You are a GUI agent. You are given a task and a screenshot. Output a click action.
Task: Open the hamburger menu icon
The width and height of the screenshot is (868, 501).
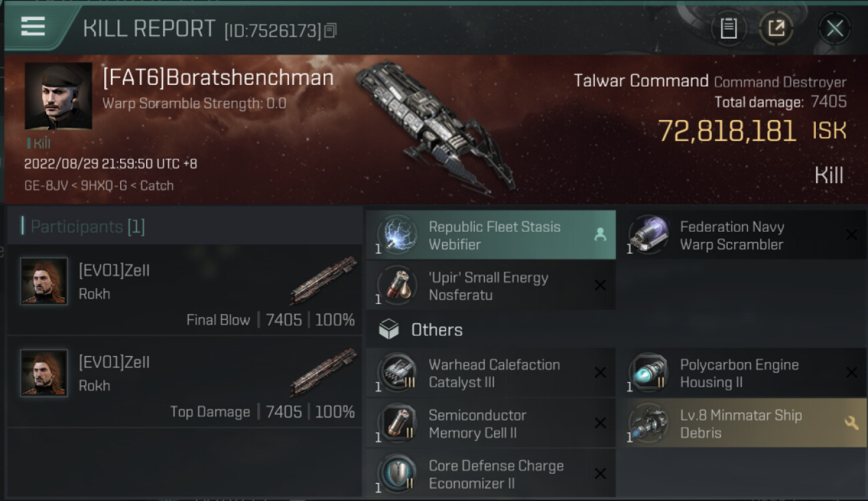(33, 26)
